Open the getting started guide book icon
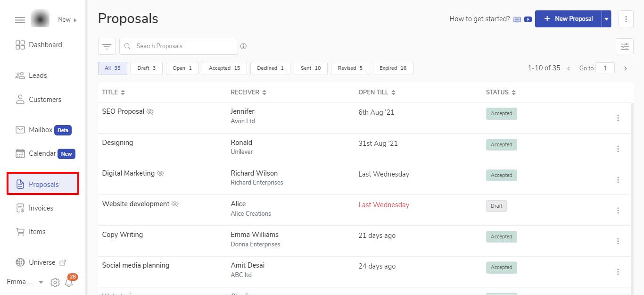Image resolution: width=644 pixels, height=295 pixels. pyautogui.click(x=517, y=19)
